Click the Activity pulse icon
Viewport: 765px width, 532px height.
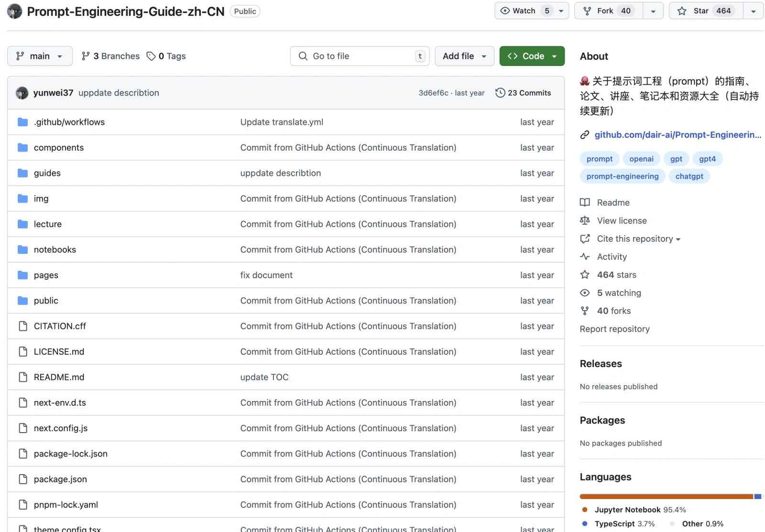coord(585,257)
